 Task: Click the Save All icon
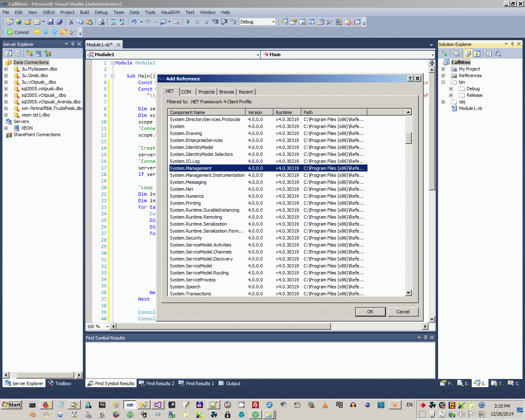coord(59,22)
